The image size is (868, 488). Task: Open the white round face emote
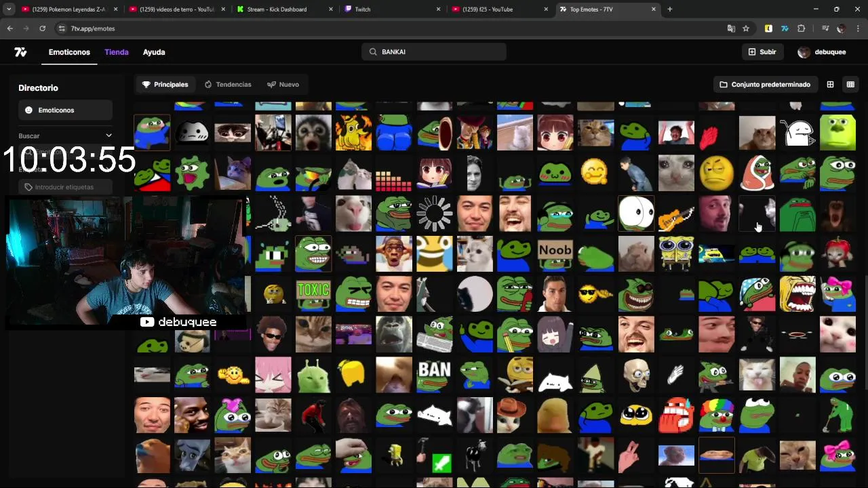point(636,213)
